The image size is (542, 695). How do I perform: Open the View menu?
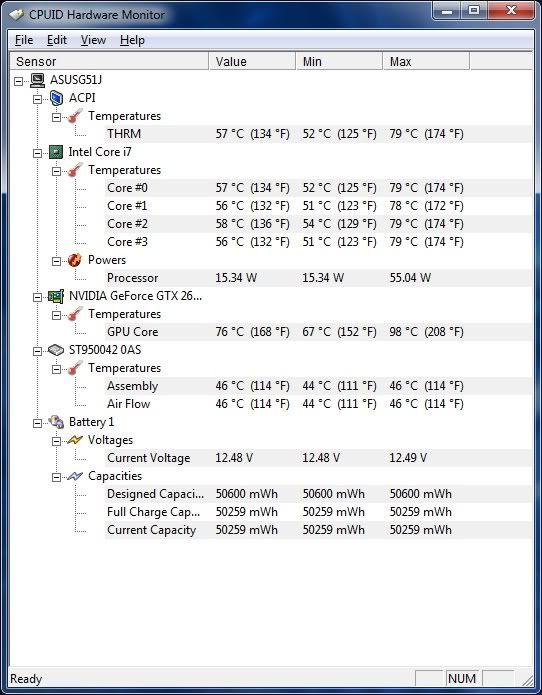(x=93, y=40)
